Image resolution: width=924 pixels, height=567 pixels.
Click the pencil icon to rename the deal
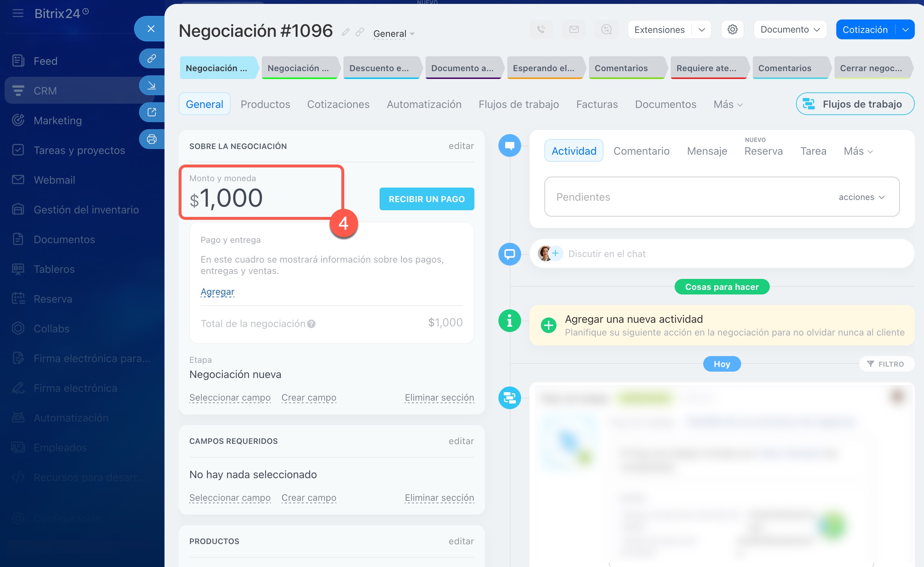coord(345,32)
